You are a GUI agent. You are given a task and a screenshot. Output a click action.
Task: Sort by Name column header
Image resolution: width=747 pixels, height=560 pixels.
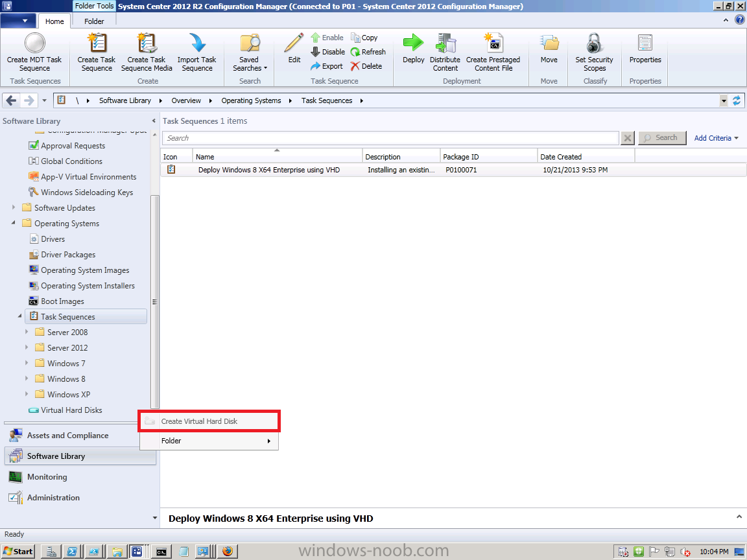pyautogui.click(x=278, y=157)
